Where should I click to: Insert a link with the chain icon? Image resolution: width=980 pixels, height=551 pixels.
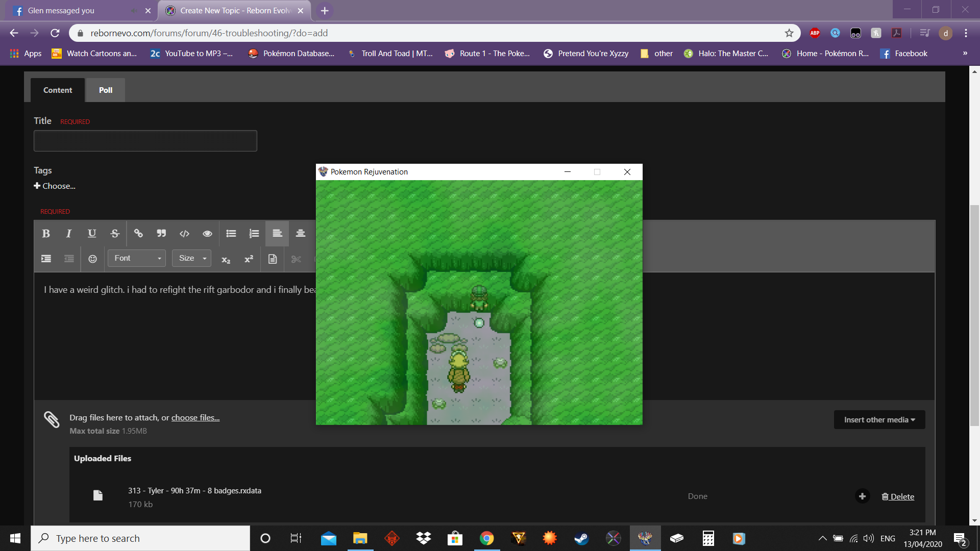pos(138,234)
